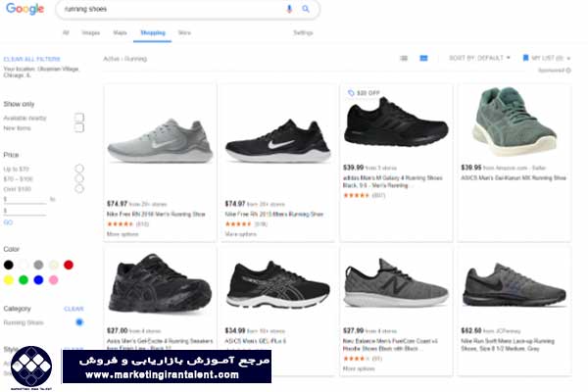Choose the Over $100 price option
The width and height of the screenshot is (588, 392).
coord(79,189)
